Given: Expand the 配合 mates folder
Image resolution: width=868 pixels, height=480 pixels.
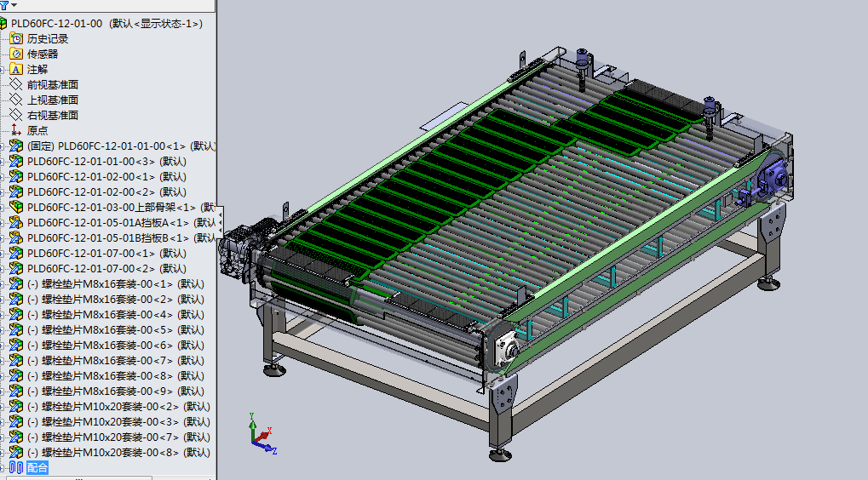Looking at the screenshot, I should (3, 467).
